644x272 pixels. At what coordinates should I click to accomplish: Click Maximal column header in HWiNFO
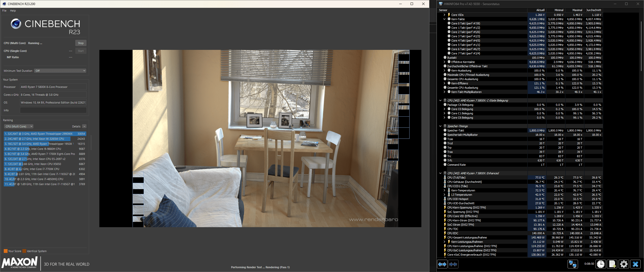[x=575, y=10]
